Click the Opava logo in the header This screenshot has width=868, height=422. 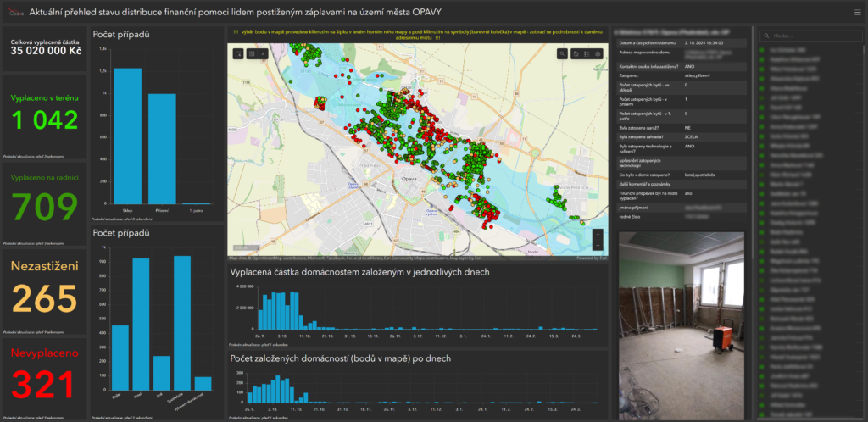tap(14, 13)
